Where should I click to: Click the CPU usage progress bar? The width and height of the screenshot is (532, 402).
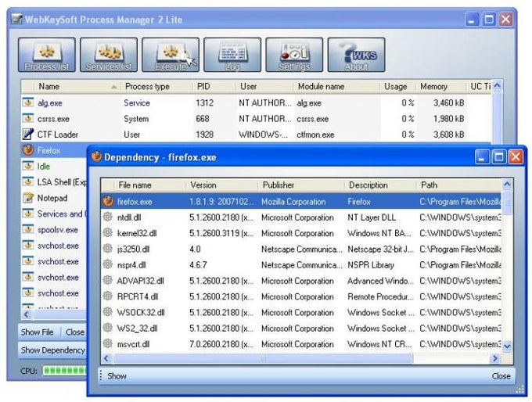pyautogui.click(x=65, y=371)
